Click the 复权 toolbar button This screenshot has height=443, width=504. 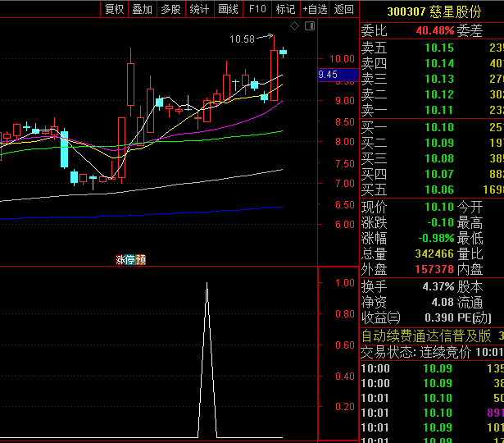click(114, 9)
